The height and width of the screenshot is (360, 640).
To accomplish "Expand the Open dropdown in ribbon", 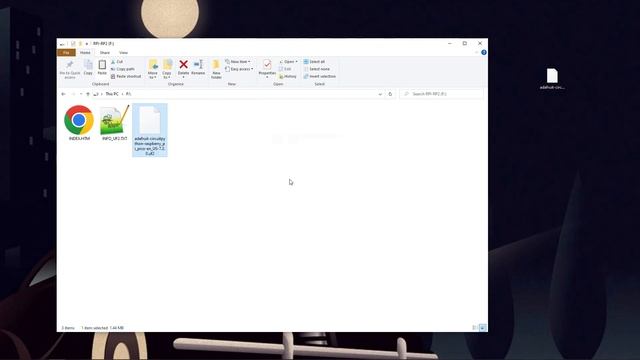I will 288,62.
